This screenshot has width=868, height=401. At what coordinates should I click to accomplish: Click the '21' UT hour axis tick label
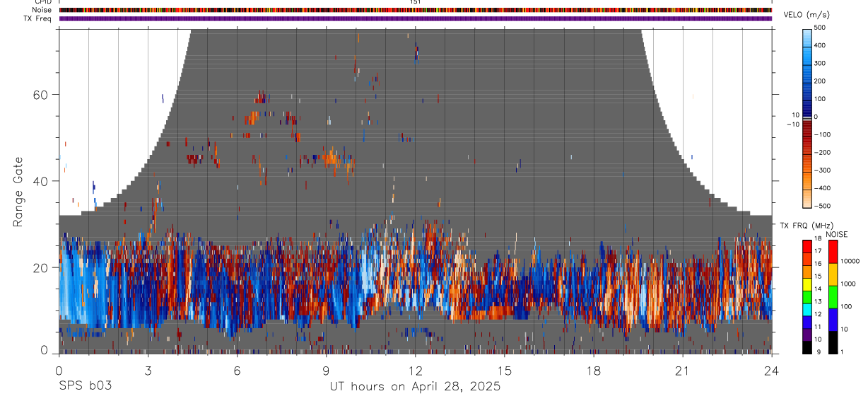683,371
